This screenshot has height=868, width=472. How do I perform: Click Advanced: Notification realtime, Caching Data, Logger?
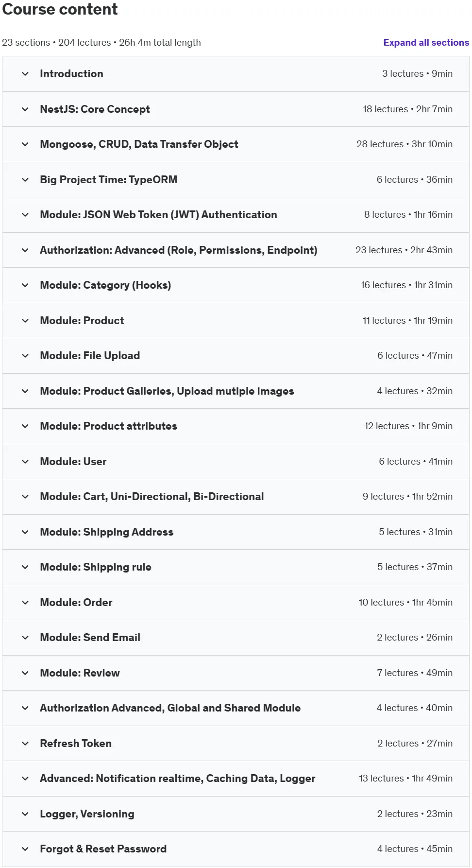click(x=177, y=779)
